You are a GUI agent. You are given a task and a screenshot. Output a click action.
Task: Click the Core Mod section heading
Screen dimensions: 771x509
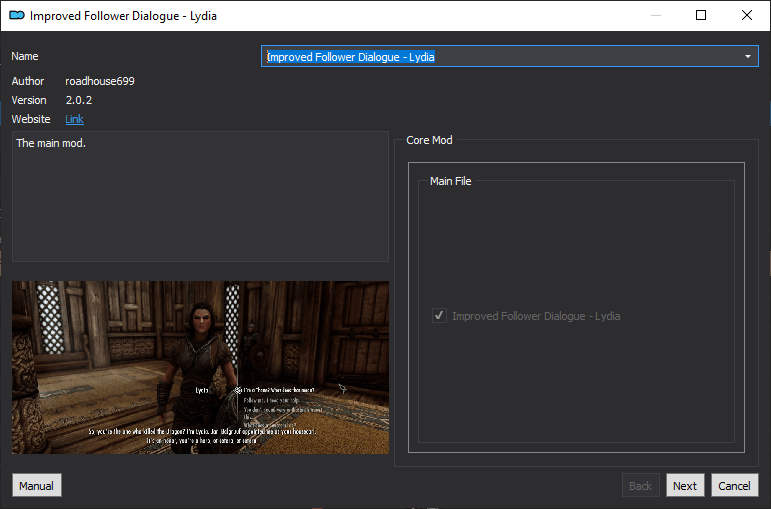429,140
